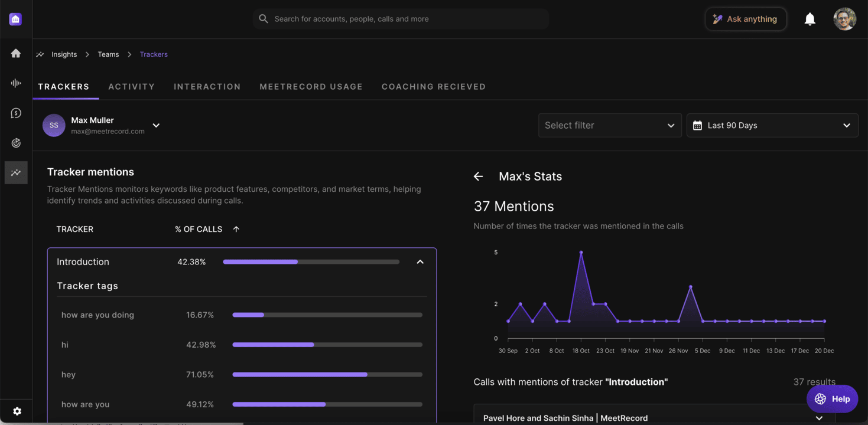Expand the Pavel Hore and Sachin Sinha call
This screenshot has width=868, height=425.
point(819,418)
